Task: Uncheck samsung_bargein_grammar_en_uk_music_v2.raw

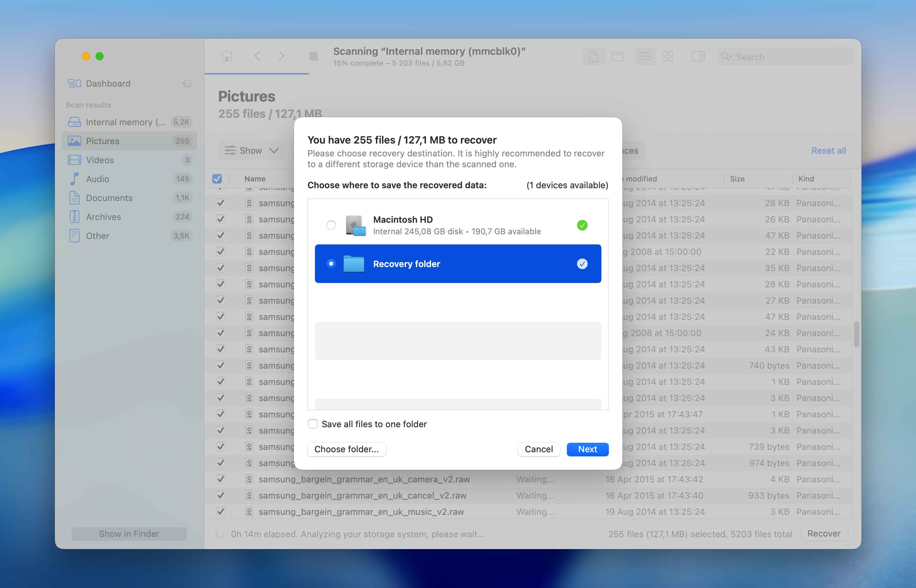Action: [x=221, y=511]
